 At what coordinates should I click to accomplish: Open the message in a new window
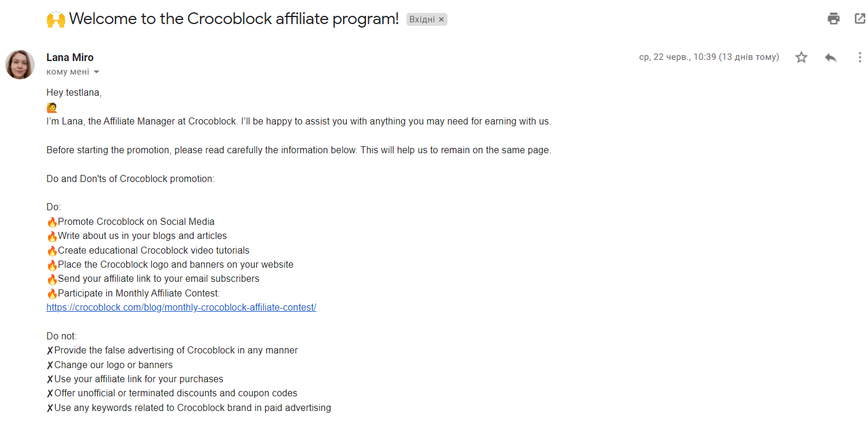(x=860, y=19)
